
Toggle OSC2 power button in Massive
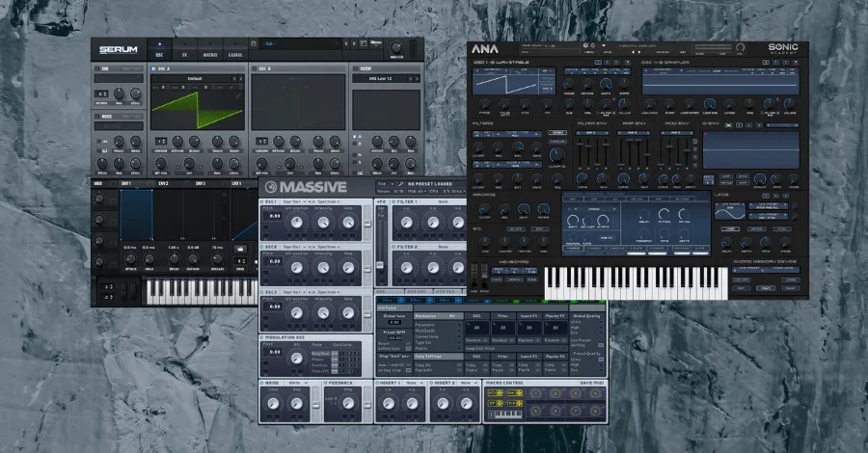(x=262, y=248)
